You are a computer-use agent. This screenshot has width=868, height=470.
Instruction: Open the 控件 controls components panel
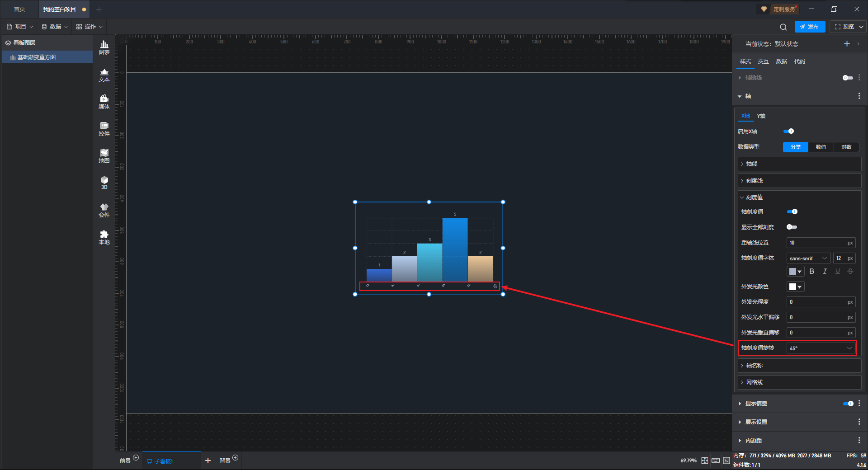pyautogui.click(x=104, y=129)
